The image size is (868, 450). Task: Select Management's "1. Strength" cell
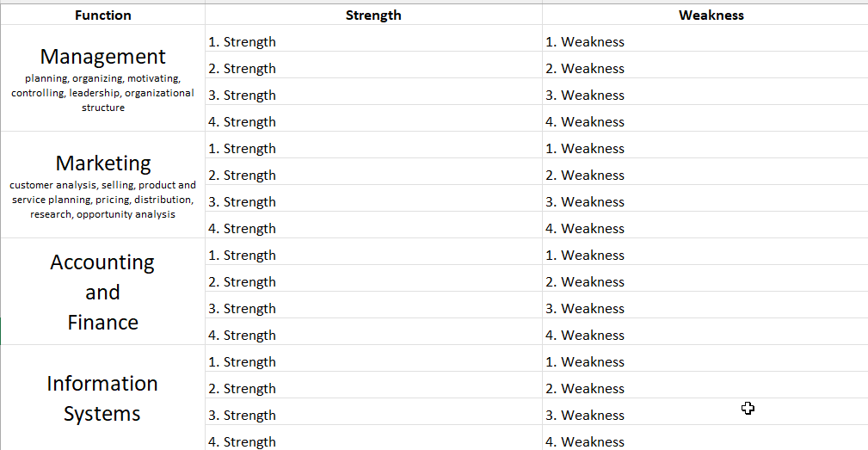373,41
